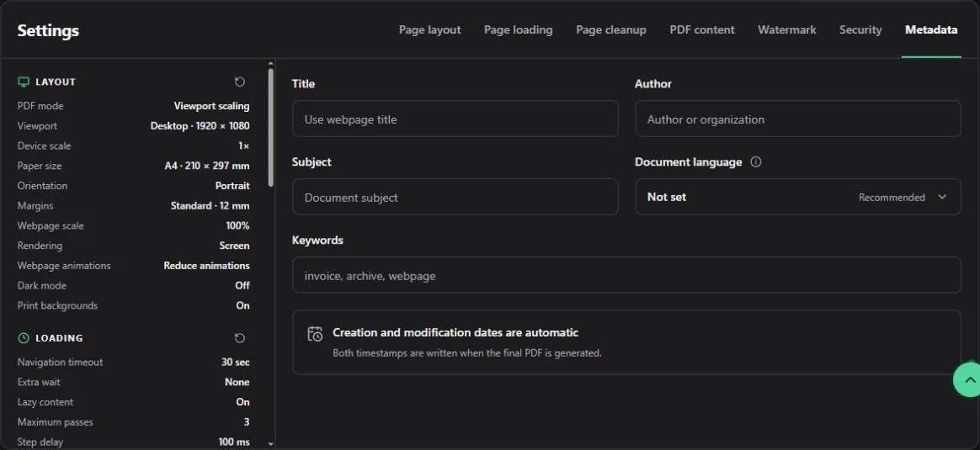
Task: Click the Lazy content 'On' value
Action: [242, 402]
